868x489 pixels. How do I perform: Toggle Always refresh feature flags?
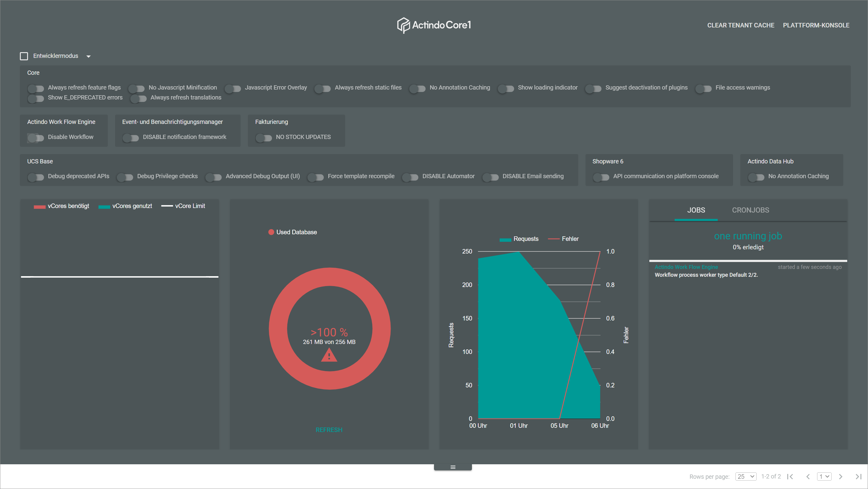point(36,88)
